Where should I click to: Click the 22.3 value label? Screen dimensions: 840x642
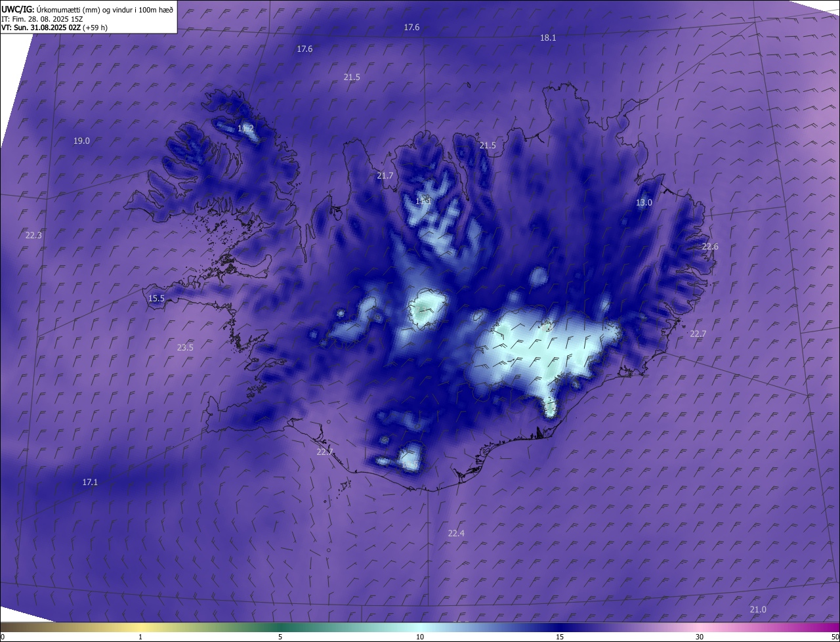click(x=33, y=236)
